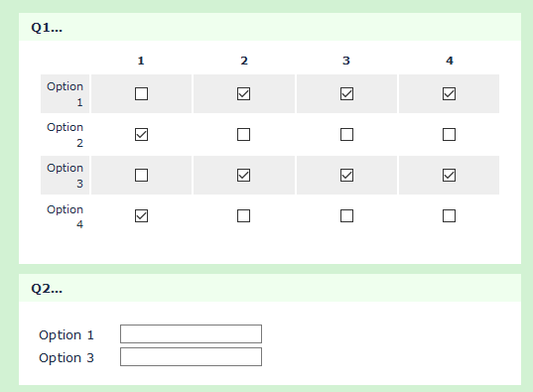Uncheck Option 1 checkbox in column 4

(x=449, y=94)
